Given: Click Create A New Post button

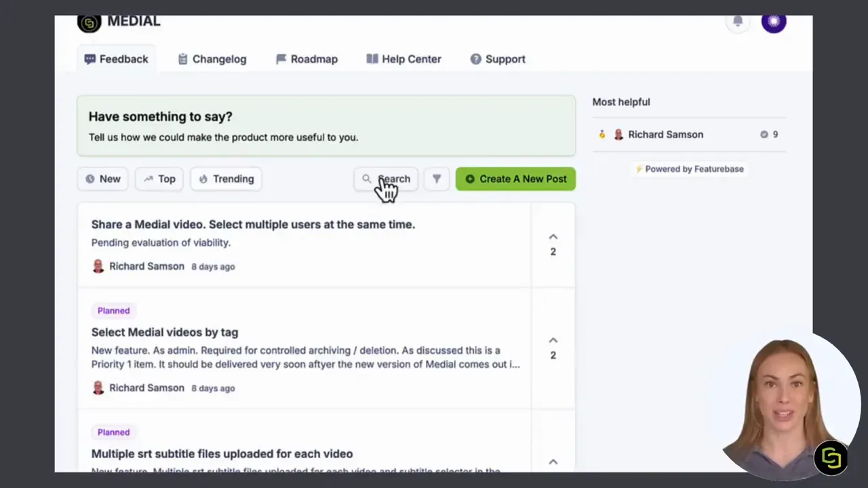Looking at the screenshot, I should point(515,179).
